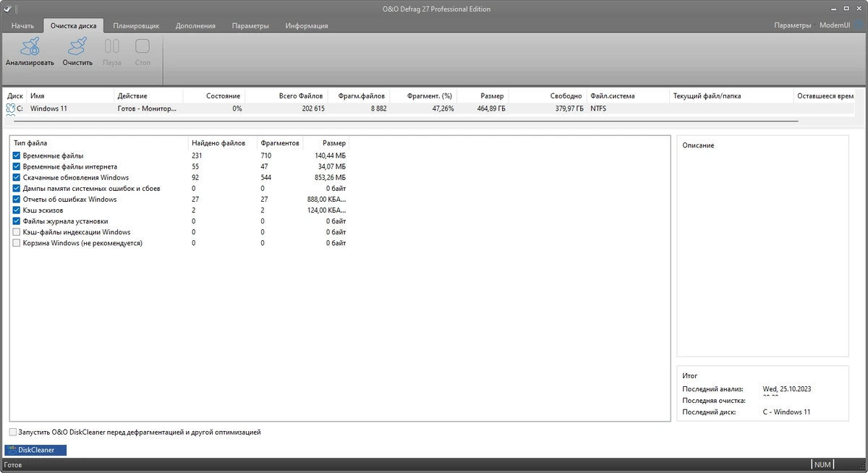Switch to the Планировщик tab
This screenshot has width=868, height=473.
coord(136,25)
